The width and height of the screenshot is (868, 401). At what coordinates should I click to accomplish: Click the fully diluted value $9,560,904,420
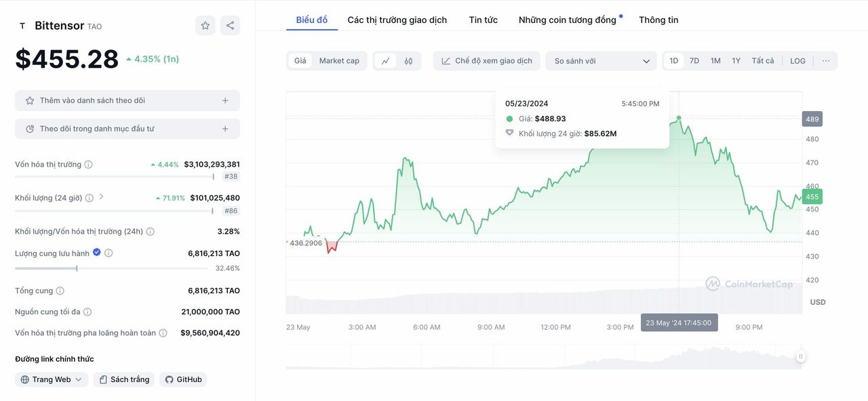click(x=210, y=333)
